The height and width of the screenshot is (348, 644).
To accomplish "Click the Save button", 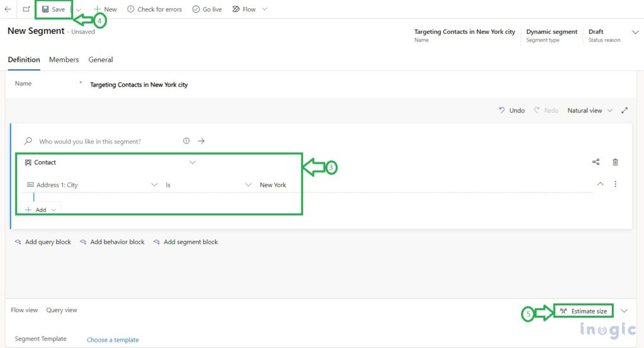I will (x=53, y=9).
